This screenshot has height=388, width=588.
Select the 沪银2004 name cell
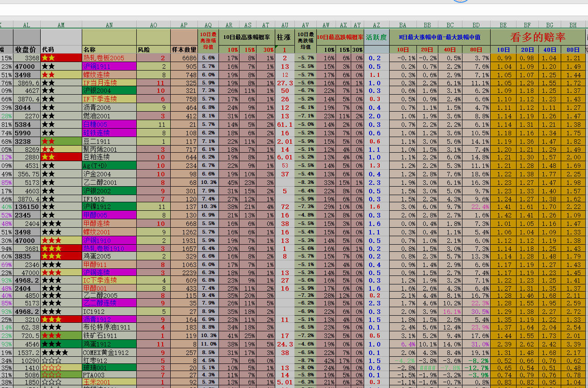coord(109,91)
